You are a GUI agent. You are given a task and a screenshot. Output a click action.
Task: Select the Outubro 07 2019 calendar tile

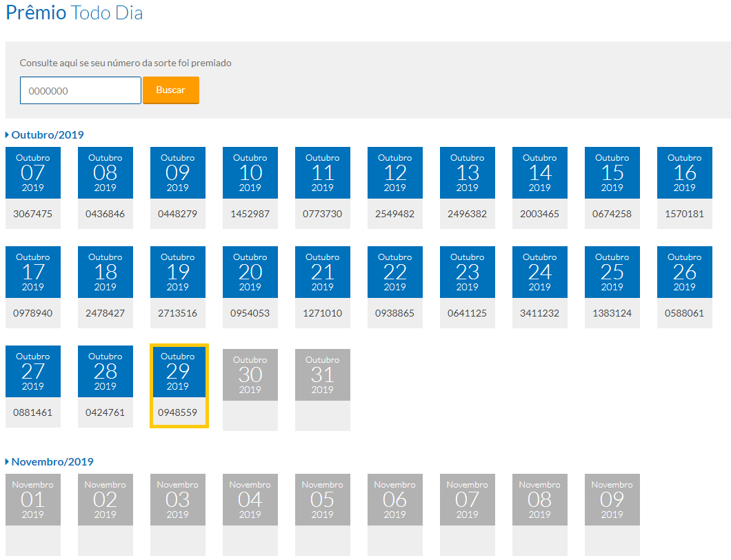(x=33, y=172)
